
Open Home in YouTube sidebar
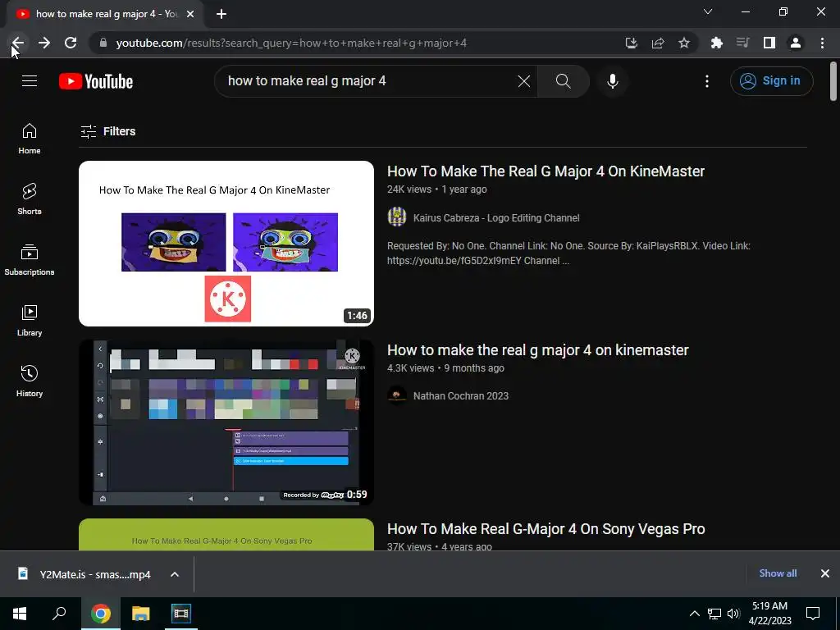pos(30,139)
